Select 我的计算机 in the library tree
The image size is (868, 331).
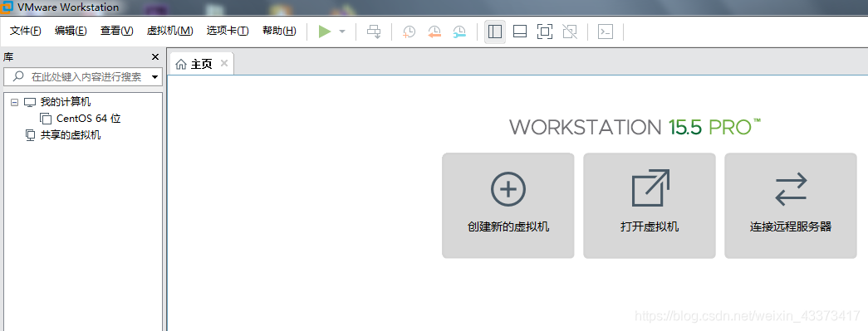click(66, 102)
